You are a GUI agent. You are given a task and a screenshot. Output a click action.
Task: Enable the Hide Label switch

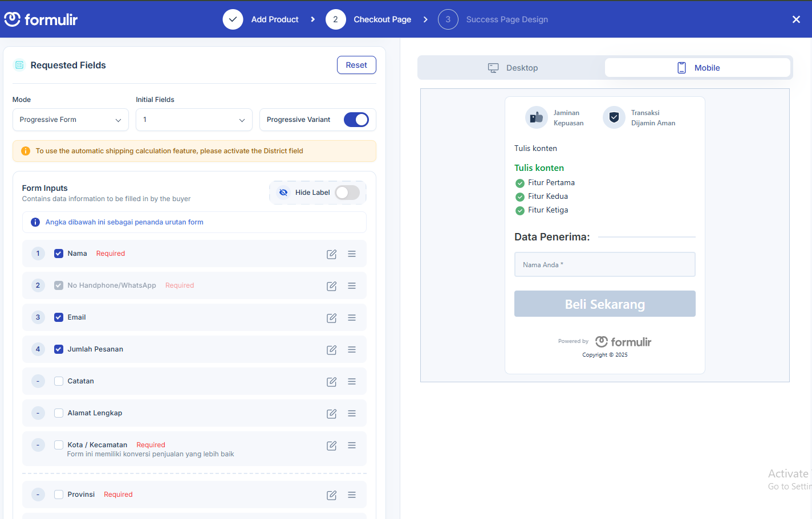click(347, 193)
